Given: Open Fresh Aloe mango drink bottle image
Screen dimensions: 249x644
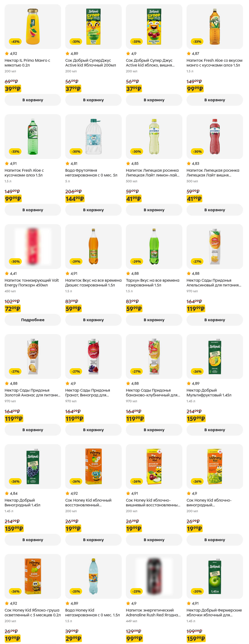Looking at the screenshot, I should tap(214, 26).
